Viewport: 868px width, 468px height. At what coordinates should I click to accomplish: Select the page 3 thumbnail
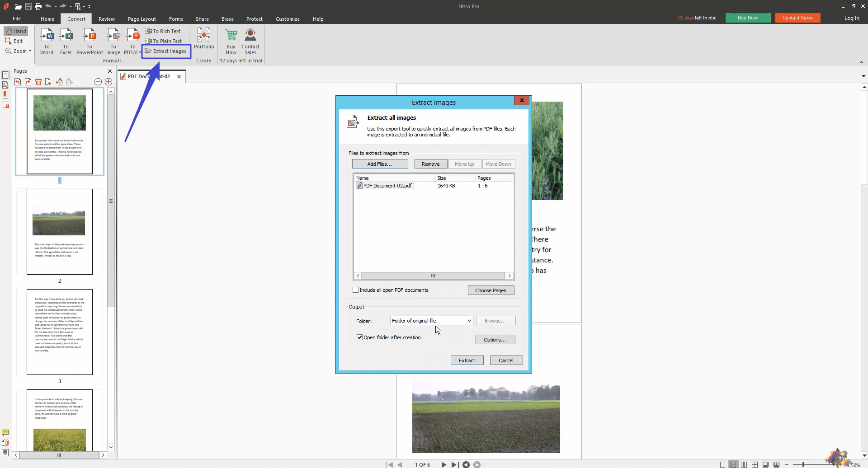click(x=59, y=332)
